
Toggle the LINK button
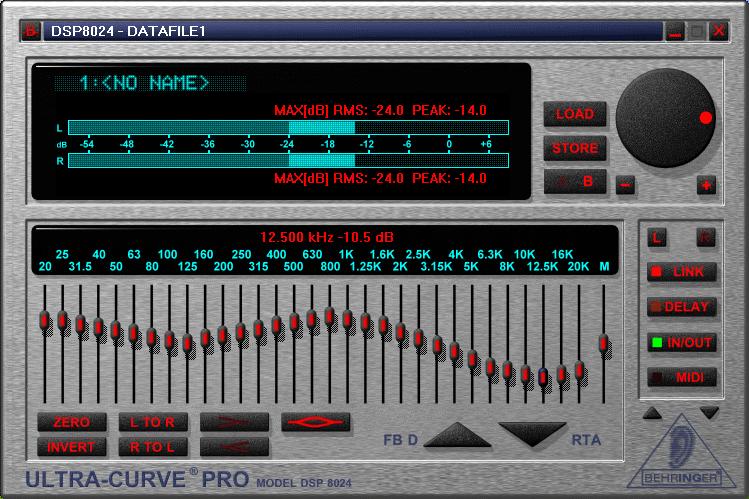click(682, 272)
